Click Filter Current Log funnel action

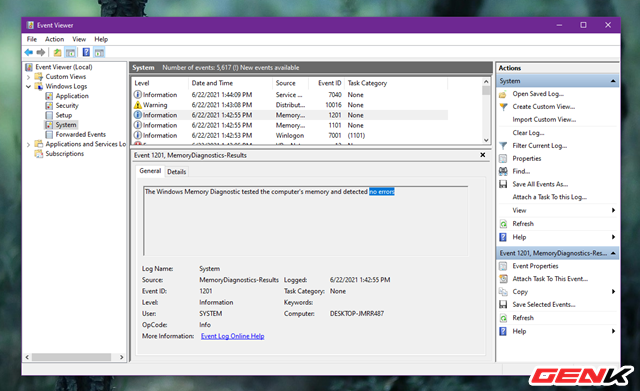click(539, 146)
